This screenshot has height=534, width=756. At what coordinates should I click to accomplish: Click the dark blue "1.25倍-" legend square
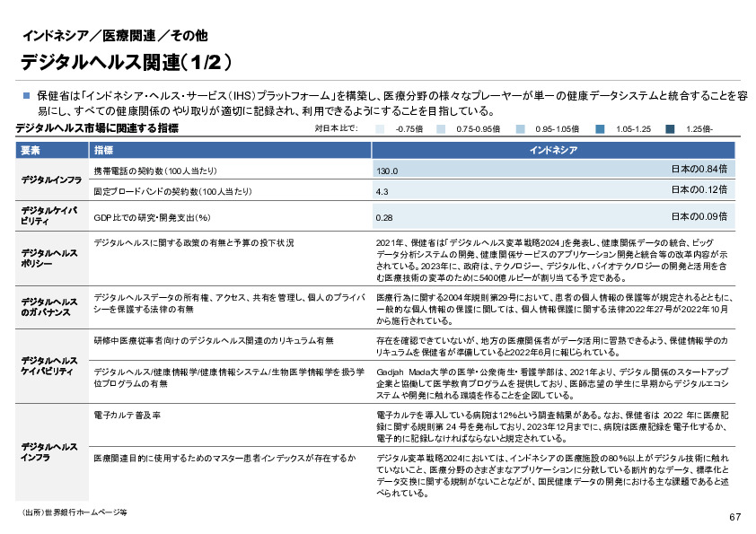[x=671, y=129]
